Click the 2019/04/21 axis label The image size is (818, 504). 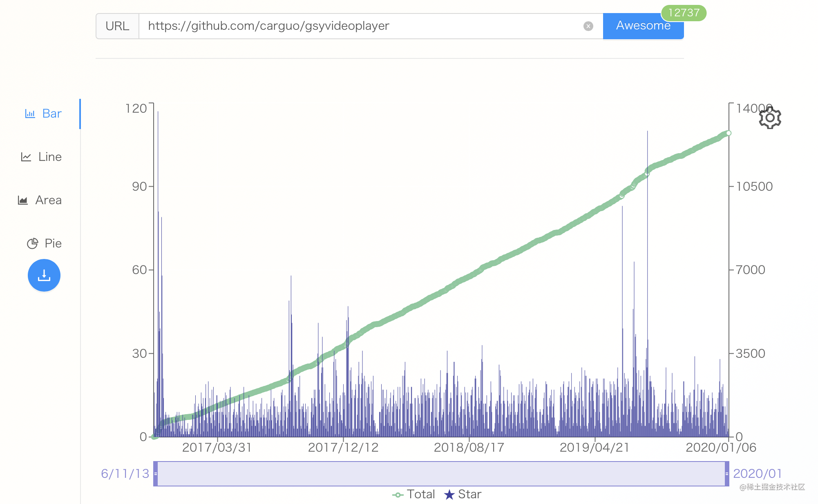click(595, 448)
